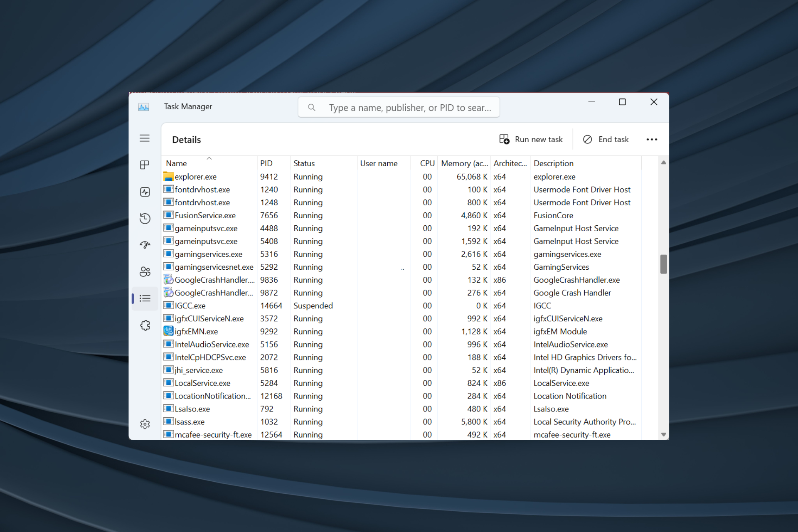
Task: Open the Startup apps page icon
Action: point(145,245)
